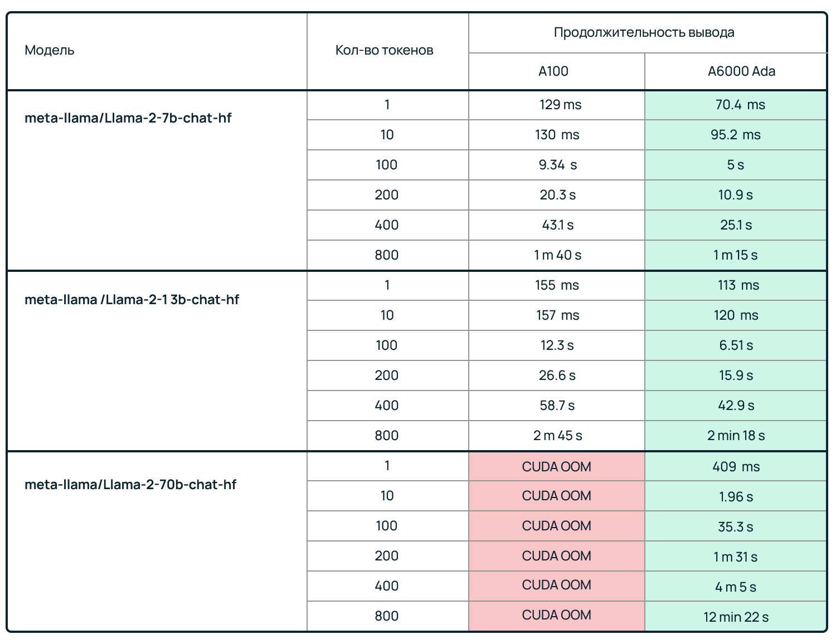Click the Llama-2-13b-chat-hf model name

[132, 300]
